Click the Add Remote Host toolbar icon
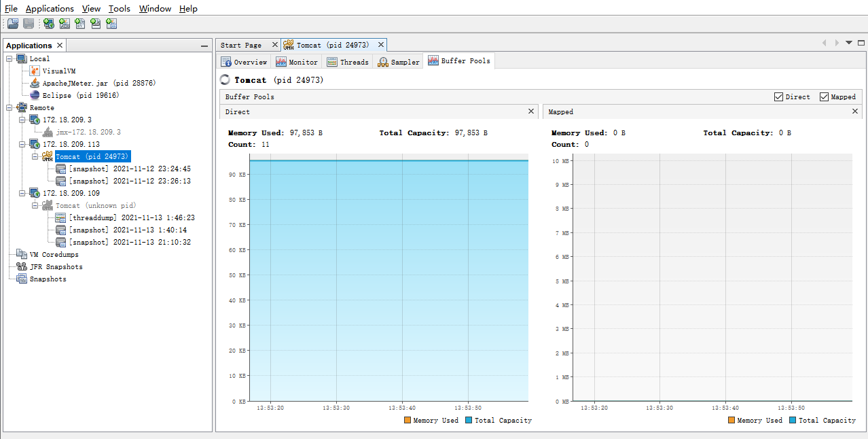The width and height of the screenshot is (868, 439). 48,24
